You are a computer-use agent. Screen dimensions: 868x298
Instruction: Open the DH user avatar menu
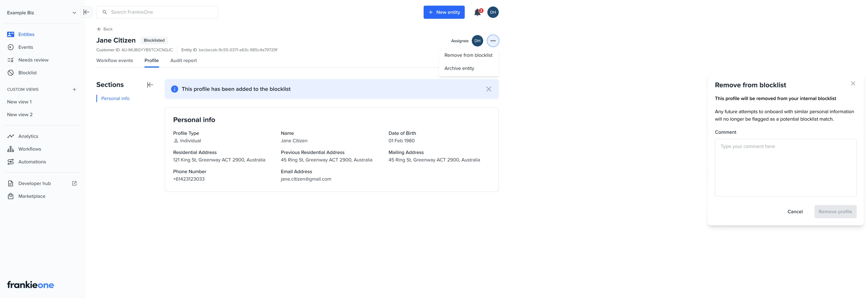pyautogui.click(x=493, y=12)
